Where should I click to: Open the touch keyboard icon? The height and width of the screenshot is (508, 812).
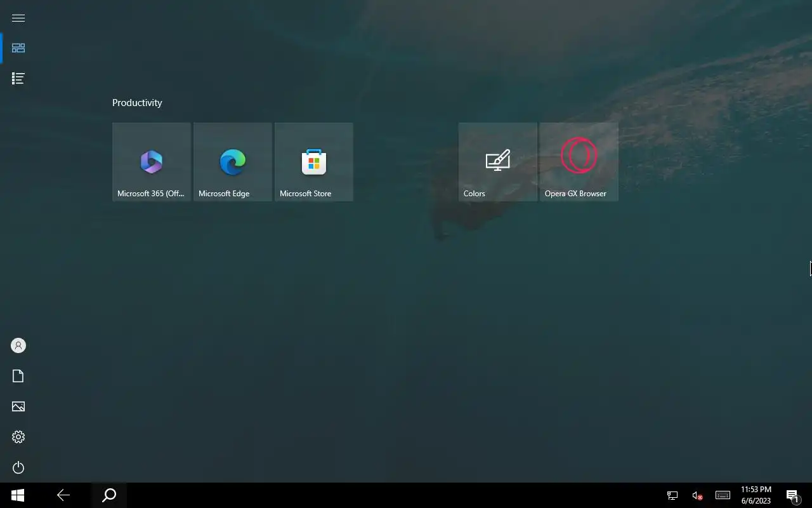click(x=723, y=495)
